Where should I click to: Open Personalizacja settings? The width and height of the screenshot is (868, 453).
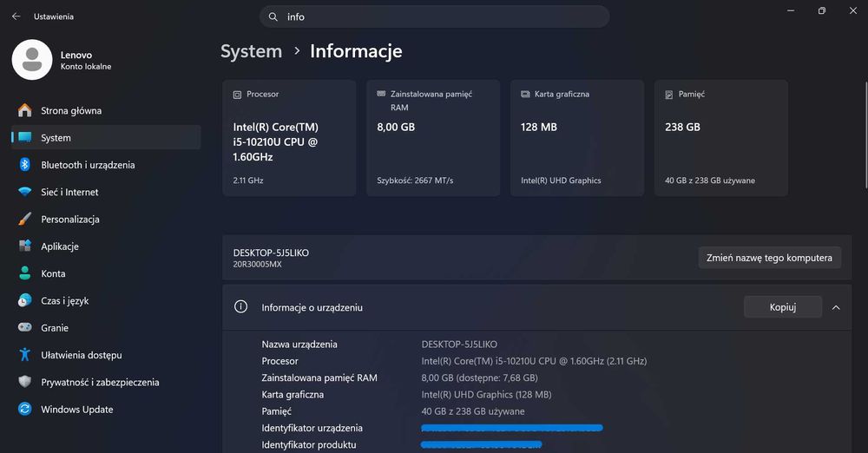tap(106, 219)
